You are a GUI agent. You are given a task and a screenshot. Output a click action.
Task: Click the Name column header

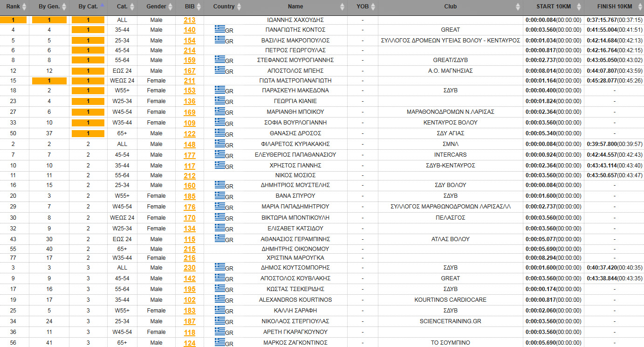tap(295, 7)
